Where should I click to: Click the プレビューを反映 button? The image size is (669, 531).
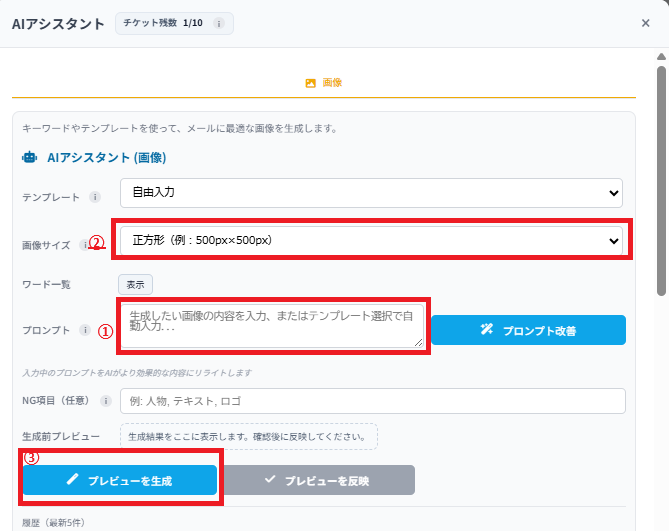pos(318,480)
